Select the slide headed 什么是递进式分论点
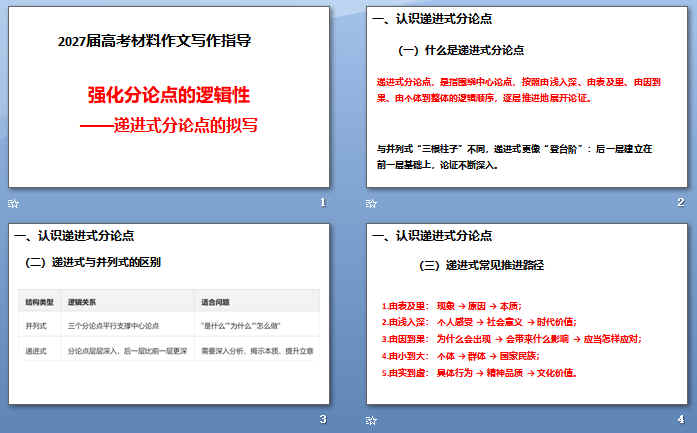This screenshot has height=433, width=697. pyautogui.click(x=527, y=97)
